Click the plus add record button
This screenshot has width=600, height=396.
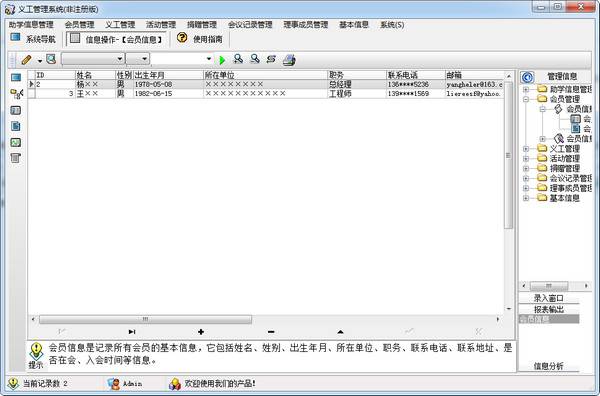pos(201,332)
